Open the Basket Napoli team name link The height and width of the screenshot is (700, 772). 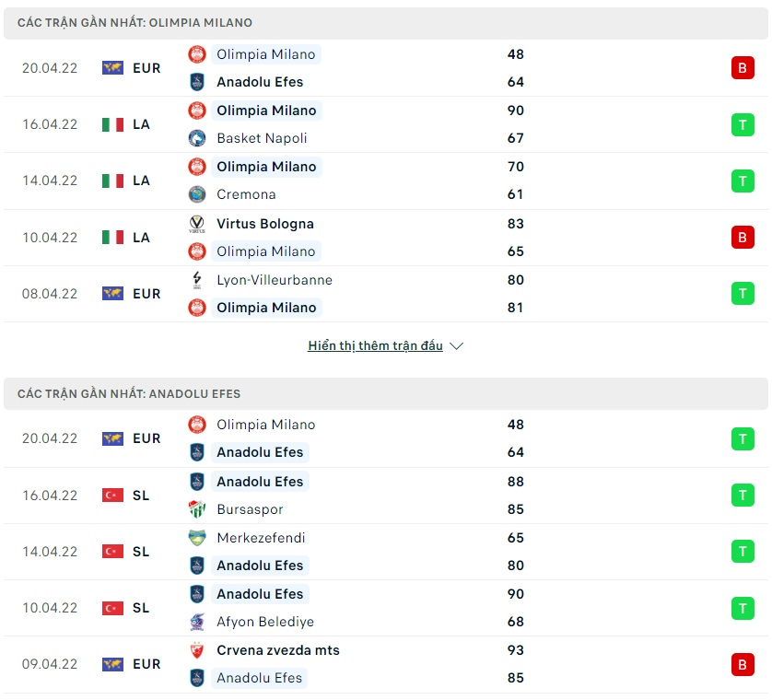[x=262, y=138]
